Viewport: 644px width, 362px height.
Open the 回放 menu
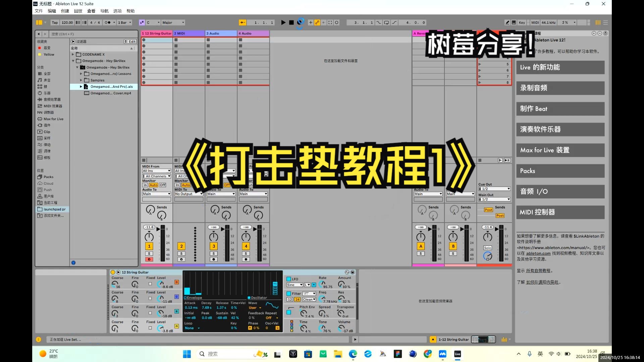[x=78, y=11]
